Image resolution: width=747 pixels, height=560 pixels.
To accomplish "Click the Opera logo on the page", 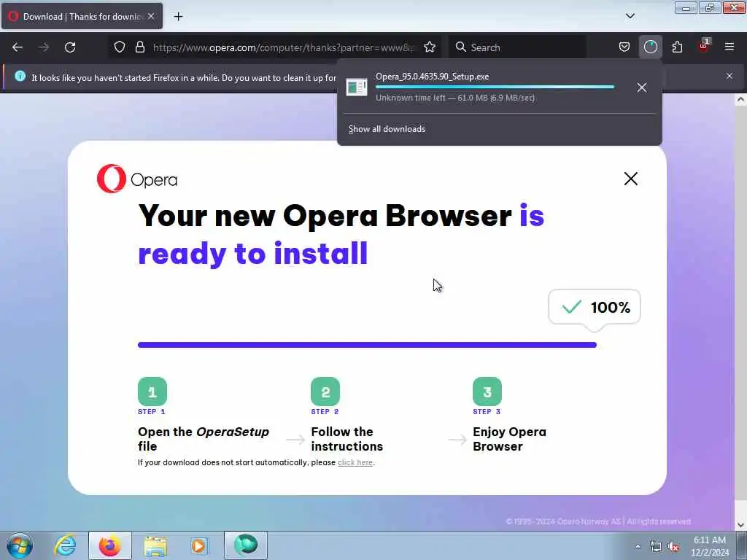I will click(x=137, y=179).
